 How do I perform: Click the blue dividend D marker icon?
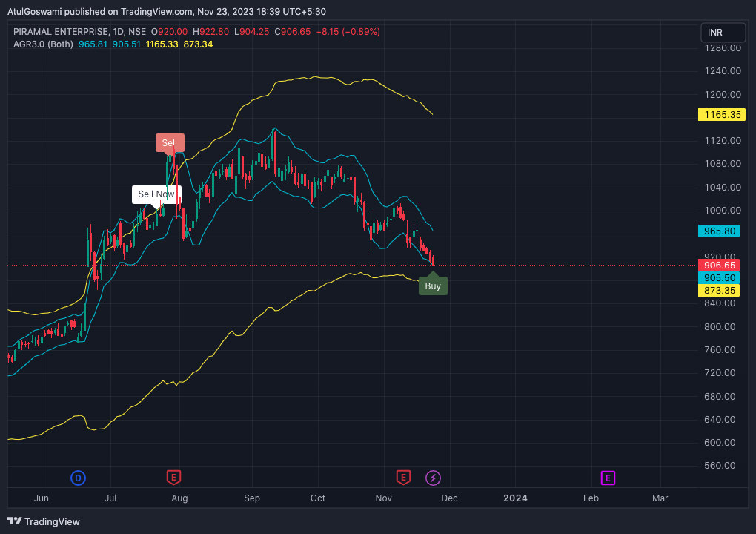78,478
